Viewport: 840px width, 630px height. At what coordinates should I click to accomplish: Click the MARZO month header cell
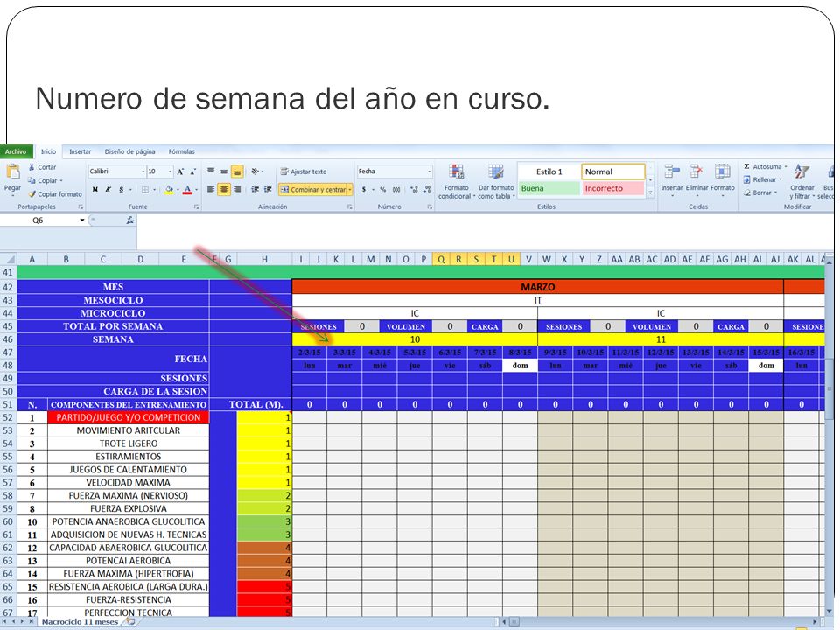click(x=538, y=287)
